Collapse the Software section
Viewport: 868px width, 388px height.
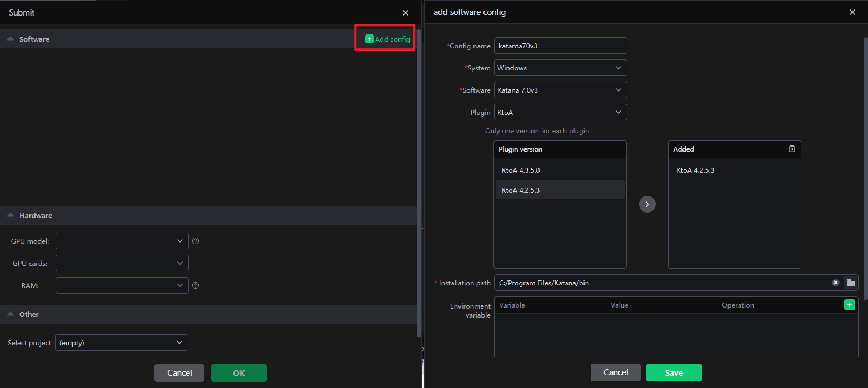coord(11,39)
